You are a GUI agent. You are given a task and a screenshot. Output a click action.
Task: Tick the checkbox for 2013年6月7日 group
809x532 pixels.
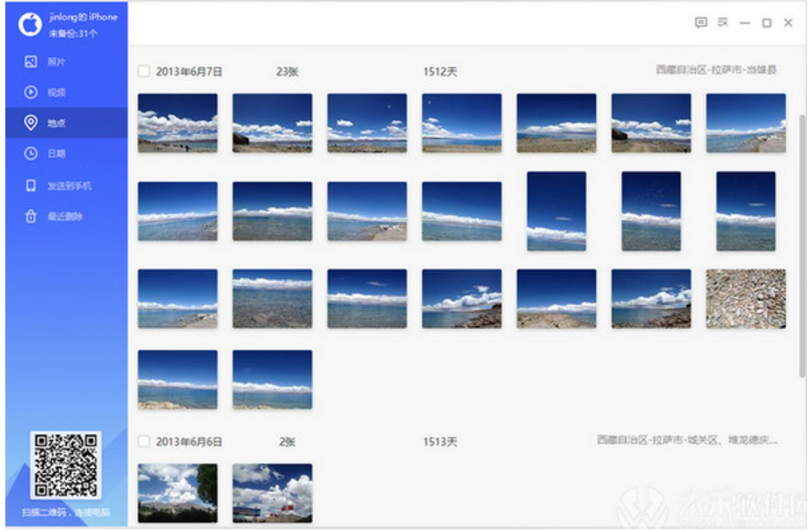click(x=144, y=71)
